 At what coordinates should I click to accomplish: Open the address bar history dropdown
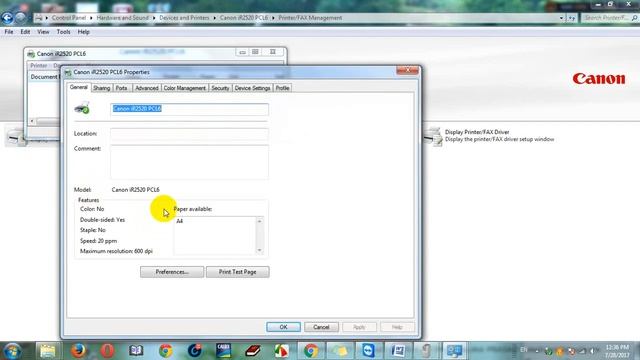pos(561,18)
